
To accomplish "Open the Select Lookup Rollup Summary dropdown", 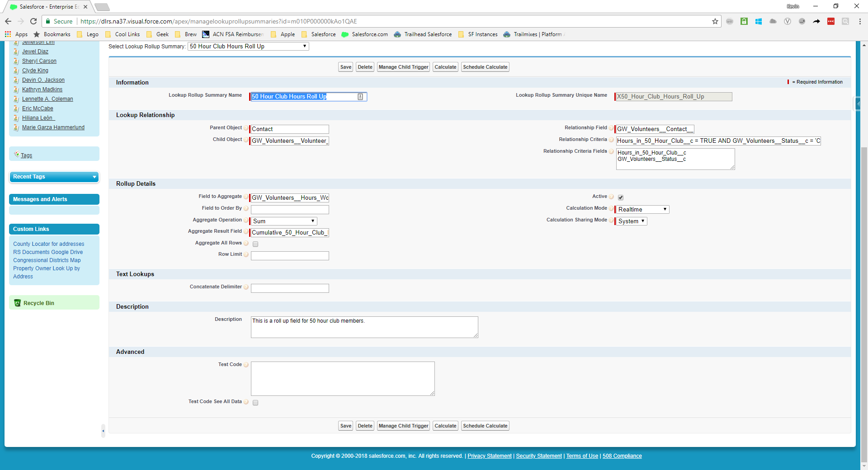I will point(248,46).
